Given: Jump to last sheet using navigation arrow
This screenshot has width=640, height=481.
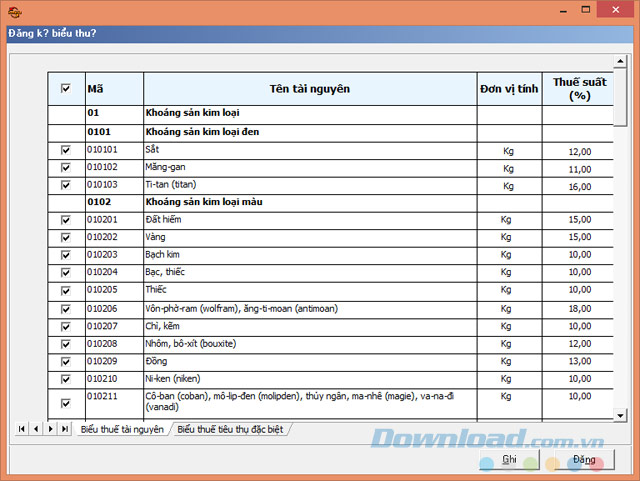Looking at the screenshot, I should 65,429.
